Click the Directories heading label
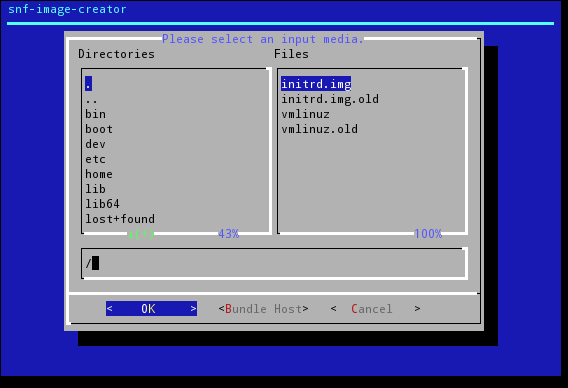This screenshot has height=388, width=568. (x=116, y=54)
